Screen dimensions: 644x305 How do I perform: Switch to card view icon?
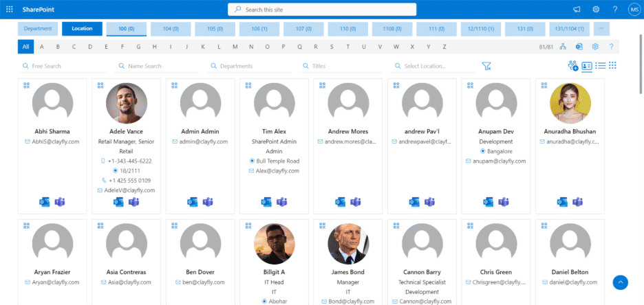[x=587, y=65]
